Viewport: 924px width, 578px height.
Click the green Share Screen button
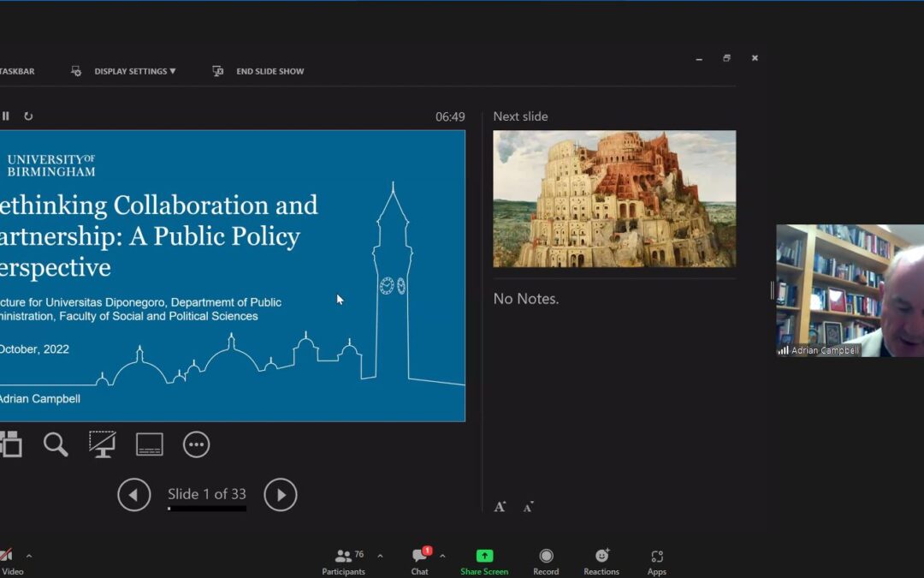pyautogui.click(x=484, y=562)
